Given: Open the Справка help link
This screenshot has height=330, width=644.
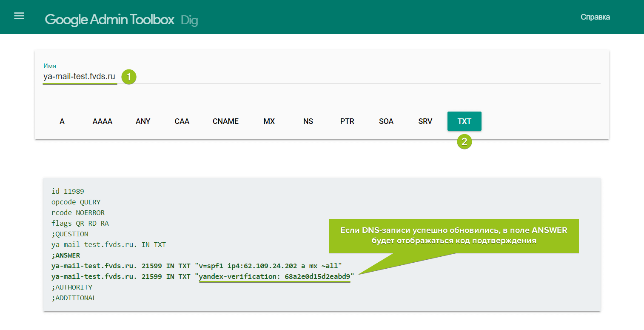Looking at the screenshot, I should pos(595,17).
